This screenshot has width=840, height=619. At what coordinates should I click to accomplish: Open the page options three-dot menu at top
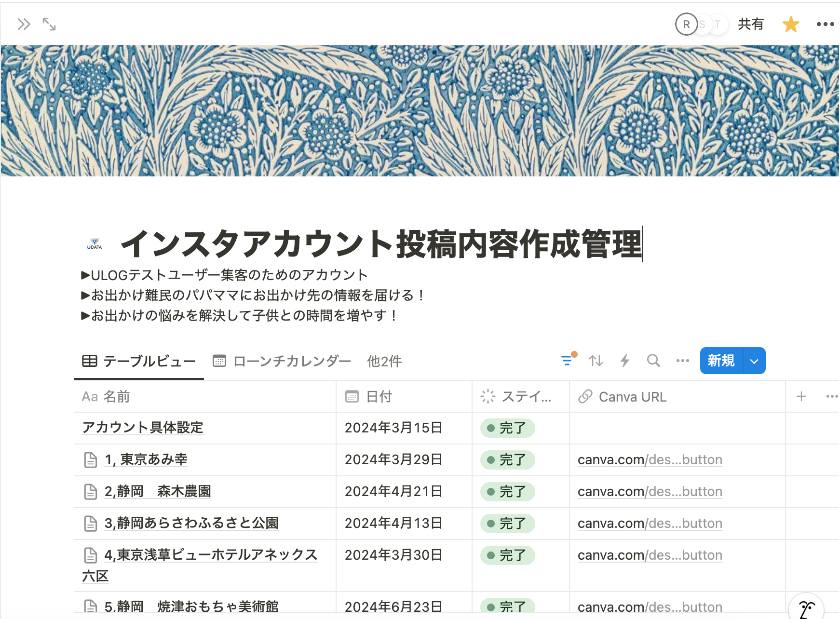click(825, 24)
